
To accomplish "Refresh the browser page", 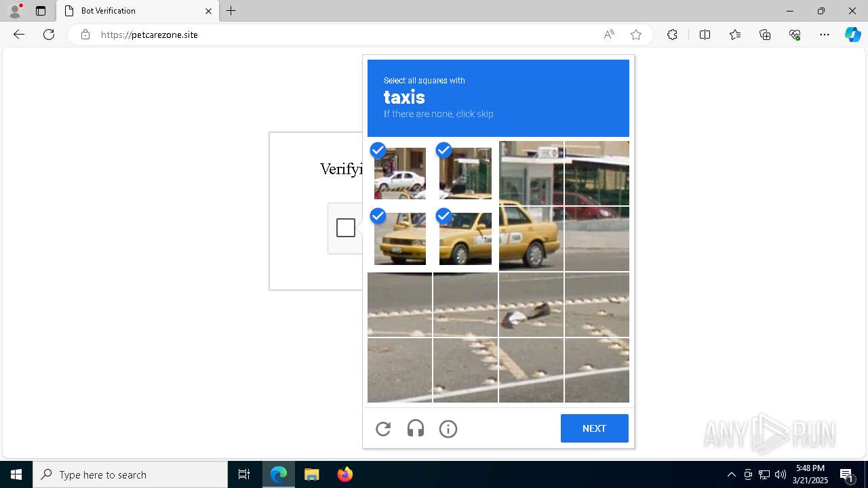I will click(x=49, y=35).
